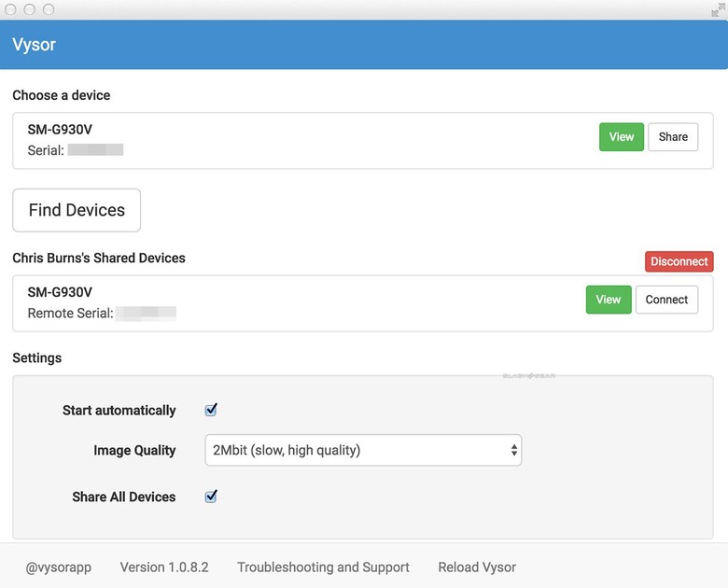The image size is (728, 588).
Task: Click the 'Start automatically' label
Action: click(x=119, y=410)
